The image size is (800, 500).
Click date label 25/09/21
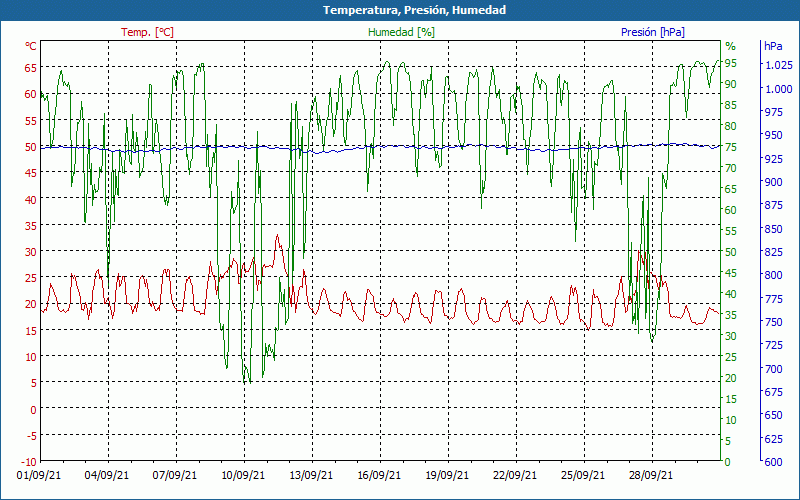(583, 475)
